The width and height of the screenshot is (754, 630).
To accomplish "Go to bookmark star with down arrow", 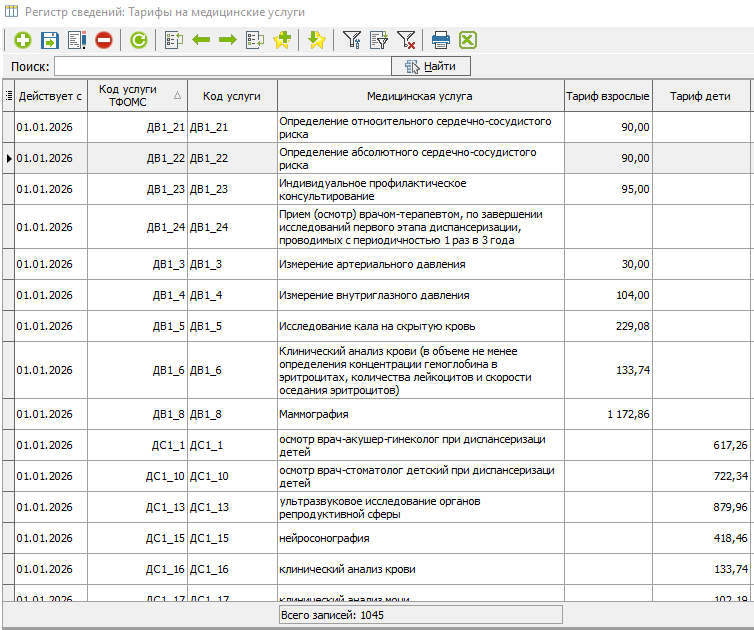I will pyautogui.click(x=317, y=40).
